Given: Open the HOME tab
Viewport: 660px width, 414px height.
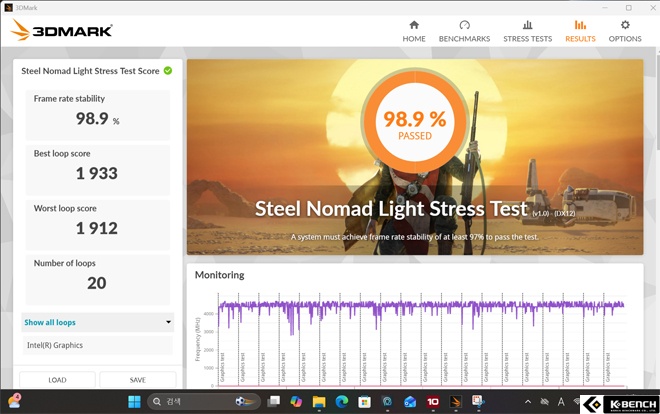Looking at the screenshot, I should pos(414,32).
